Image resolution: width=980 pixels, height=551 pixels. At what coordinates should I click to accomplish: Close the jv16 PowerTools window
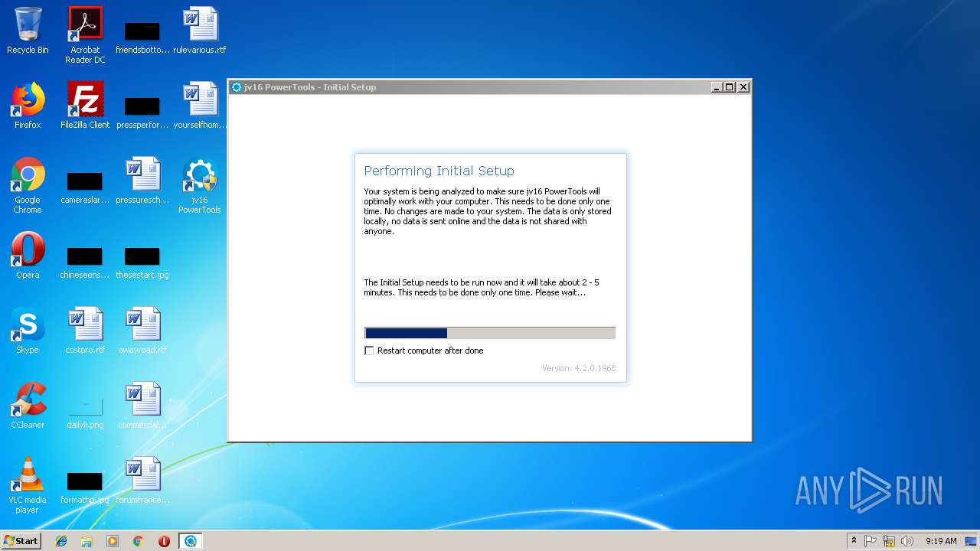pos(743,87)
